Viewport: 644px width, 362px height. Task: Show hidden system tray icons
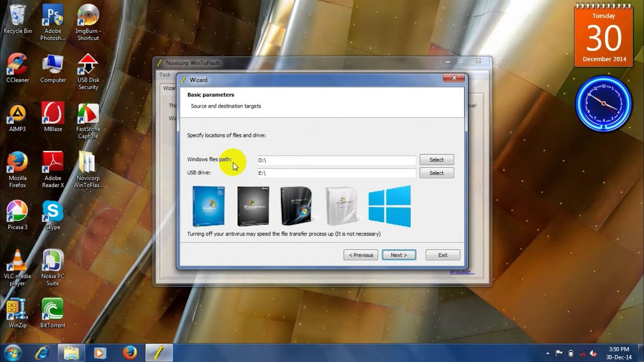(547, 353)
